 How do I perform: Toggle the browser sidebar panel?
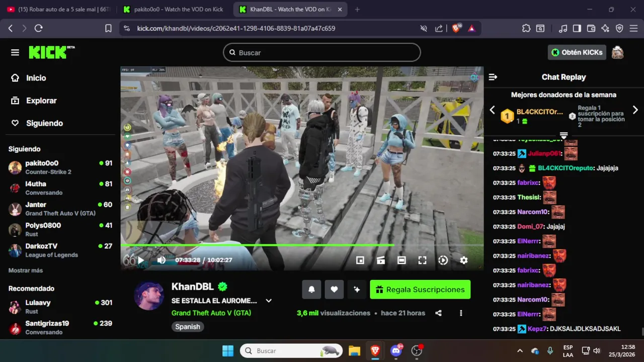click(x=577, y=29)
